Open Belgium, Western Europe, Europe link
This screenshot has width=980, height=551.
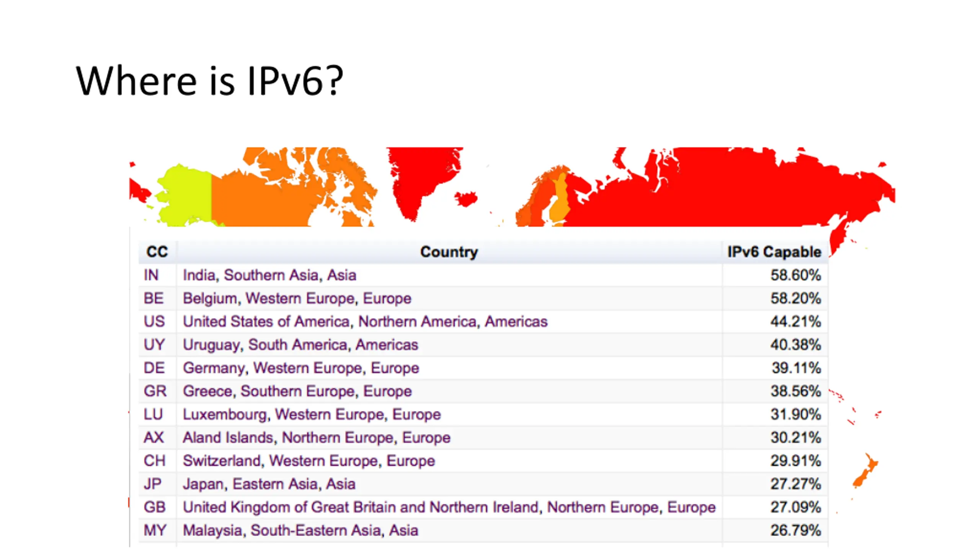pos(297,298)
